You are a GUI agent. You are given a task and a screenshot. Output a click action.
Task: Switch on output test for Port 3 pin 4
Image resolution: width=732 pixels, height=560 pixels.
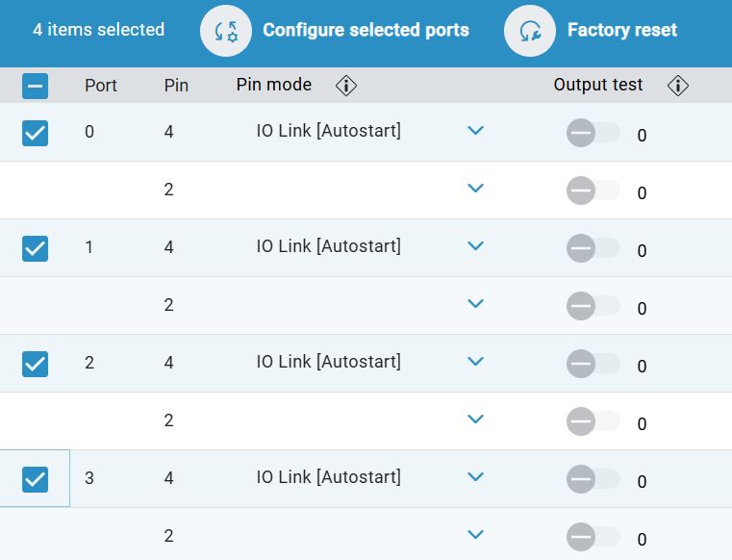coord(592,480)
